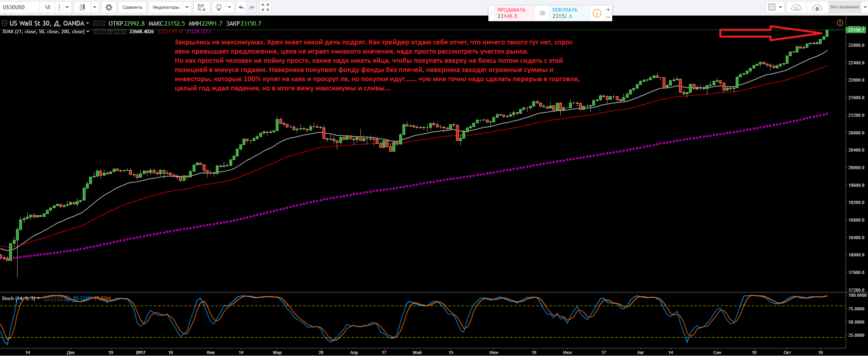Screen dimensions: 868x356
Task: Click the red Russian text annotation on chart
Action: click(x=377, y=65)
